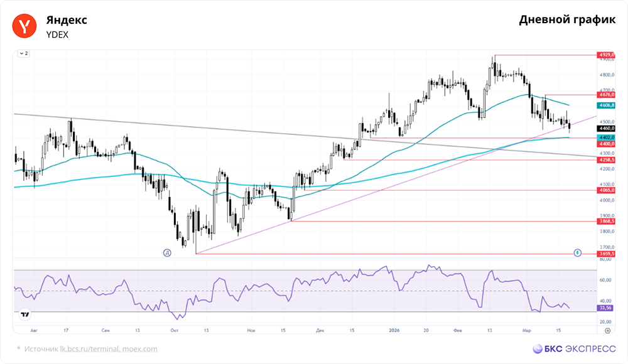Click the 17 date label on time axis
This screenshot has width=628, height=364.
(x=66, y=330)
